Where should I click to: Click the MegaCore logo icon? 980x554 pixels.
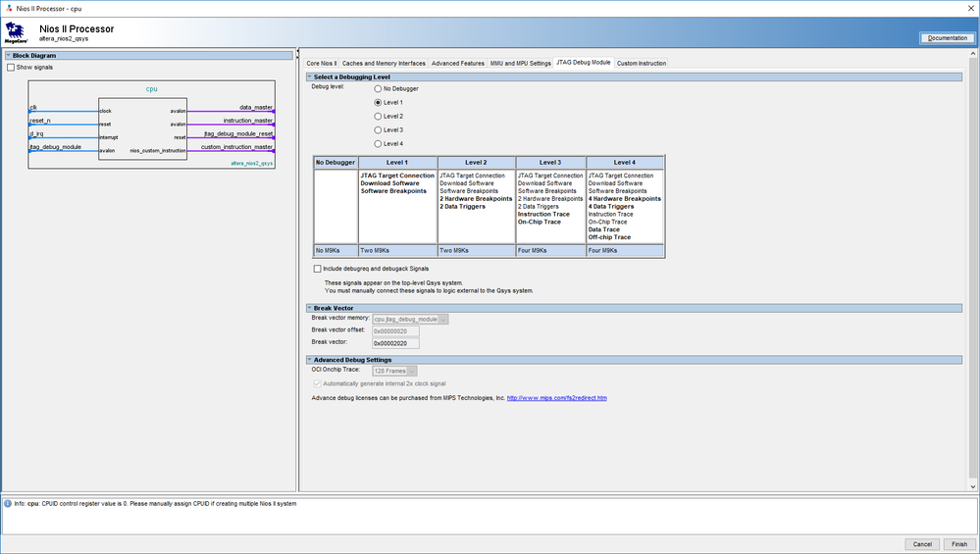15,33
